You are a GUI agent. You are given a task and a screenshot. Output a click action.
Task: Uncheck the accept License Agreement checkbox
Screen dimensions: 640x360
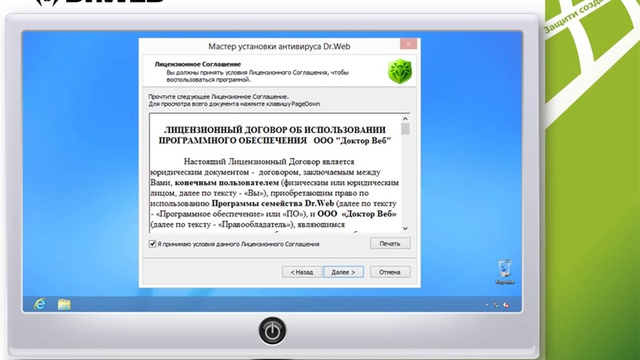point(152,244)
